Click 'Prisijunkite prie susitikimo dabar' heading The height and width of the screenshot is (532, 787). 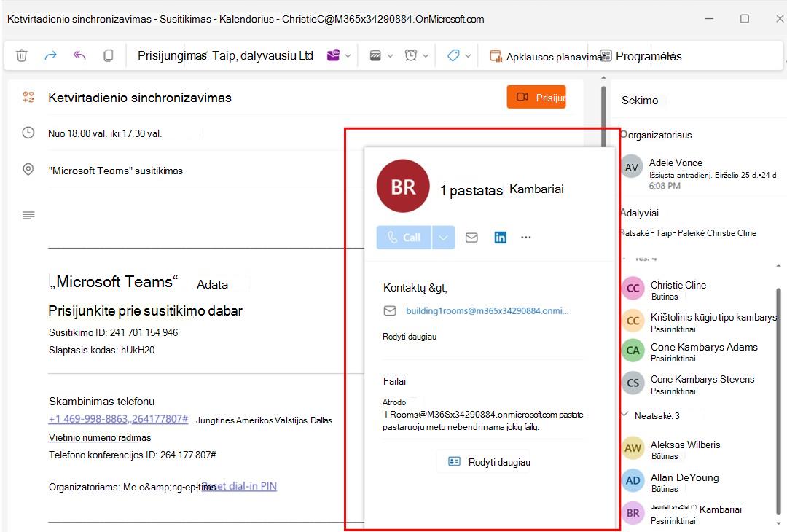146,311
